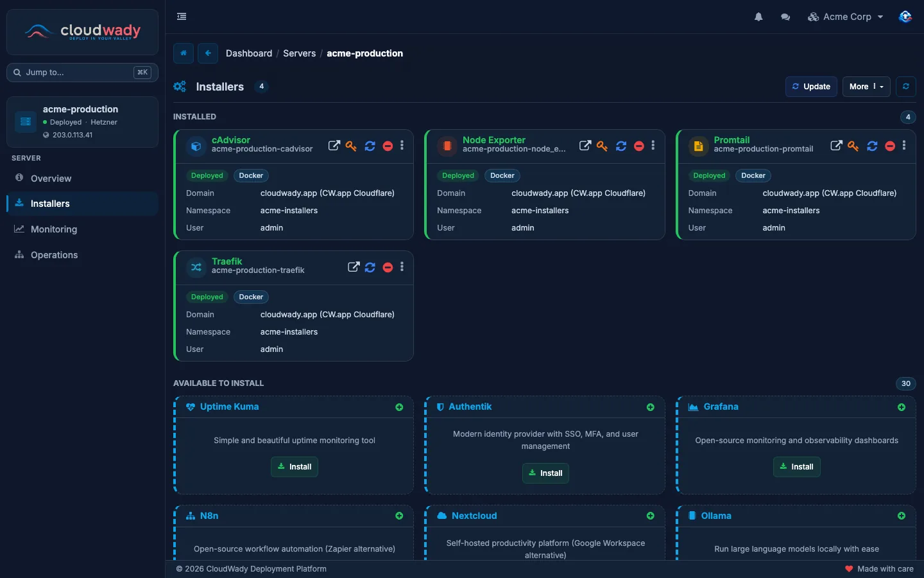Install Uptime Kuma
This screenshot has height=578, width=924.
click(295, 467)
